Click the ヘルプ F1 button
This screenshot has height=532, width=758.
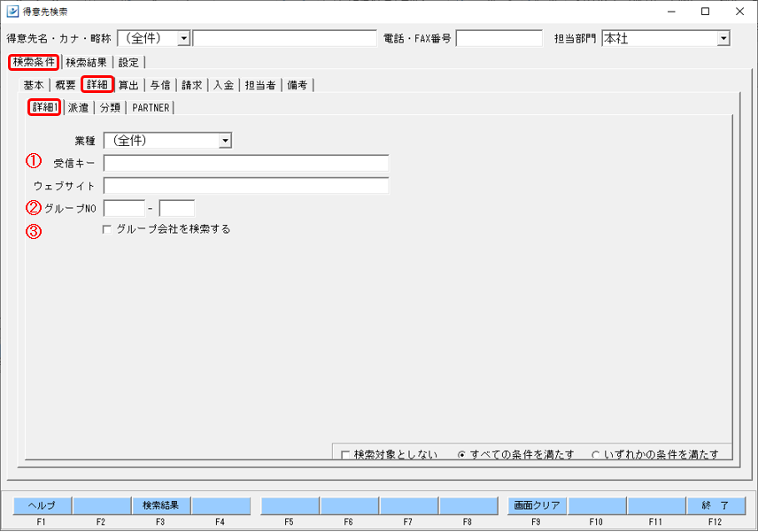point(42,505)
